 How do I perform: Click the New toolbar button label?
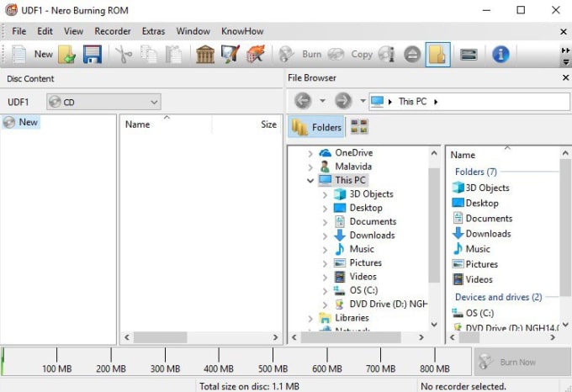click(44, 55)
